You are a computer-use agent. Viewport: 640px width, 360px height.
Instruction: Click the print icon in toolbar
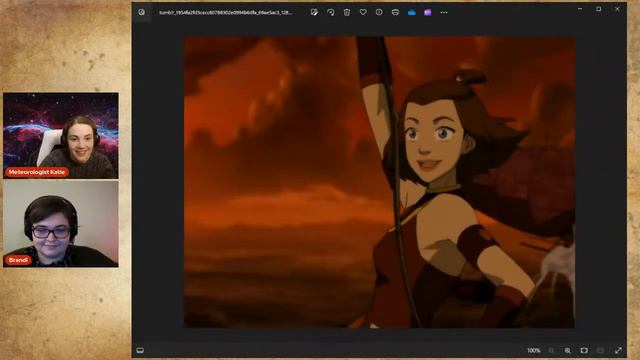[395, 12]
